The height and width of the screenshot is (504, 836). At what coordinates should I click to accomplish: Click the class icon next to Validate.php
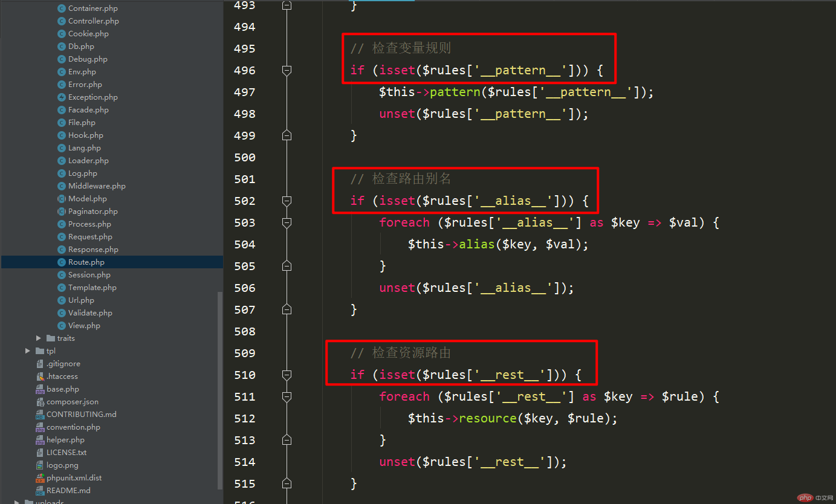62,313
